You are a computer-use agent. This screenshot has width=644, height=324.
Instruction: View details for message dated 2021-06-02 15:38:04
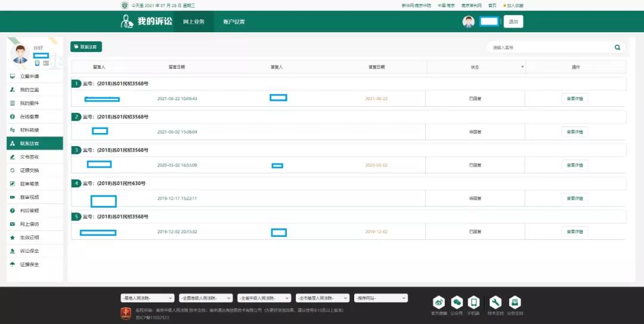[x=575, y=132]
